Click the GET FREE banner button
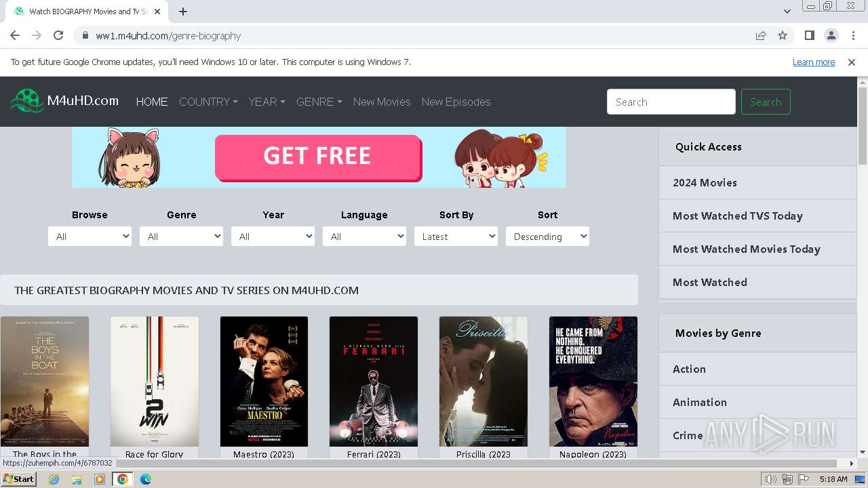This screenshot has width=868, height=488. (318, 157)
